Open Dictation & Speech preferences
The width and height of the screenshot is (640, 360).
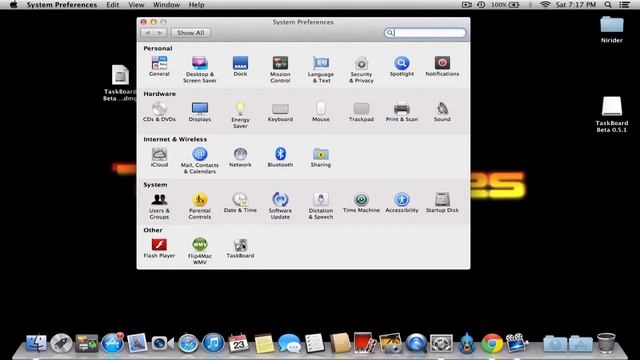pos(320,206)
